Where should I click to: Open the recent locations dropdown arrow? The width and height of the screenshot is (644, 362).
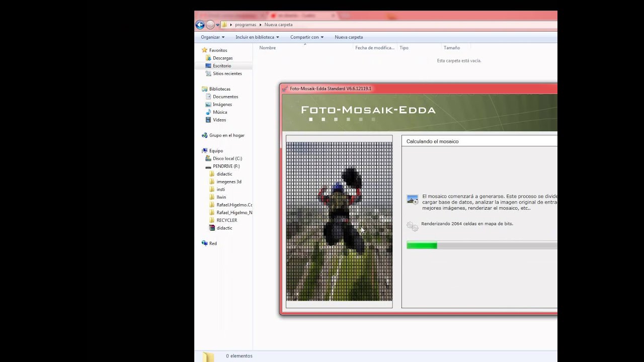(217, 25)
